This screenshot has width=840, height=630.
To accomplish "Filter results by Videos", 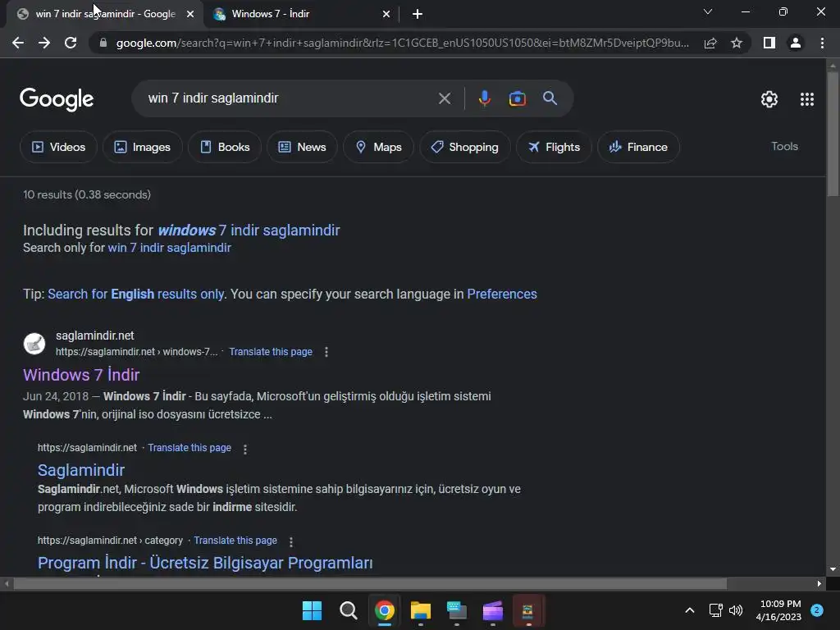I will point(58,147).
